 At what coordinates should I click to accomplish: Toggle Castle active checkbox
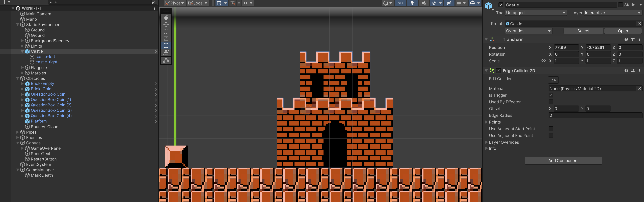click(500, 5)
